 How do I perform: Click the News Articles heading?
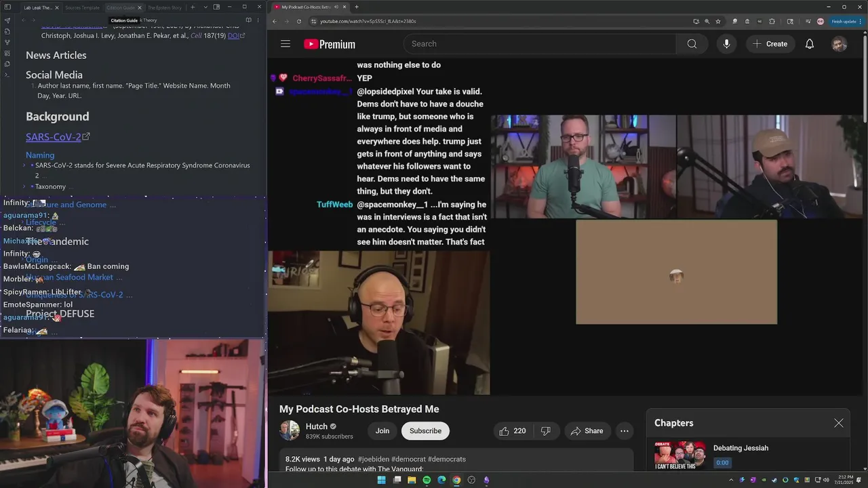point(56,56)
